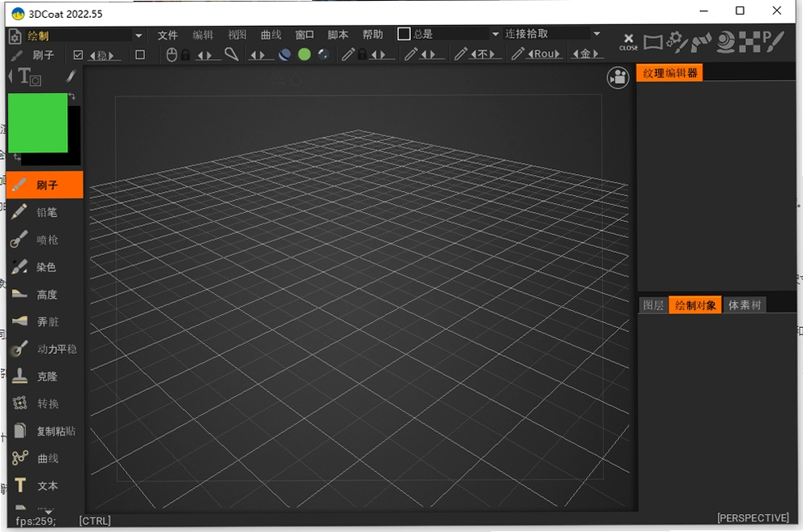Select the 克隆 clone stamp tool
The height and width of the screenshot is (532, 803).
point(45,377)
